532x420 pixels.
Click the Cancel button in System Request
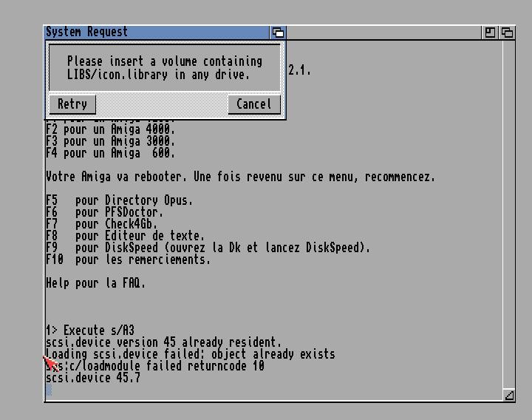[254, 104]
